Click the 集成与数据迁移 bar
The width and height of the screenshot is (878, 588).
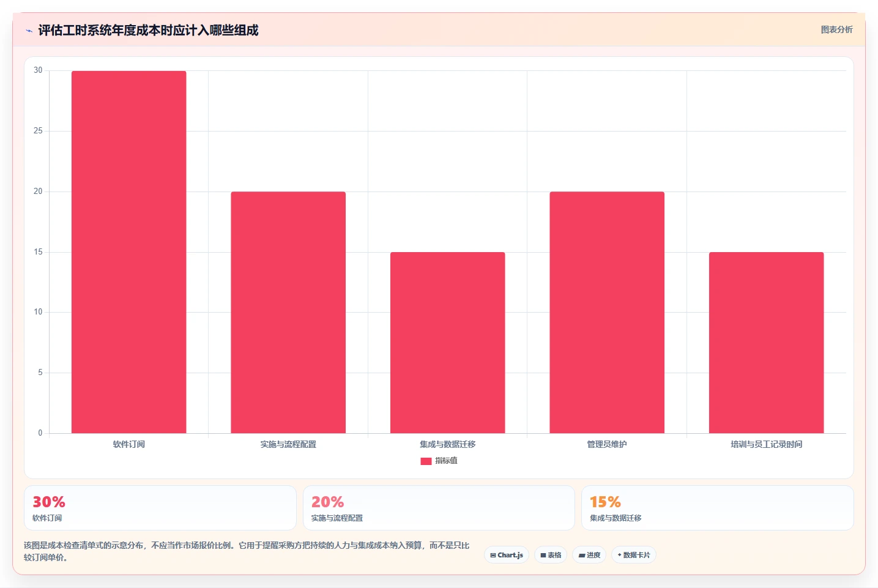[x=448, y=343]
